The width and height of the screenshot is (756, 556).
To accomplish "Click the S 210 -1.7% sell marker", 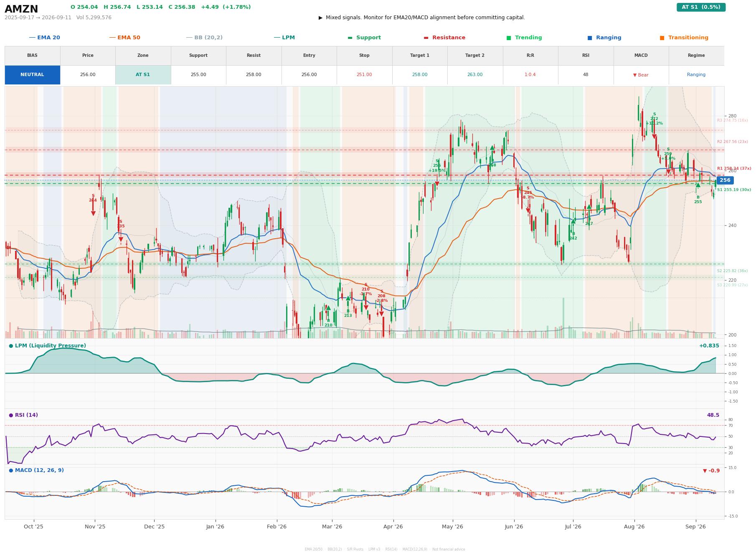I will 366,307.
